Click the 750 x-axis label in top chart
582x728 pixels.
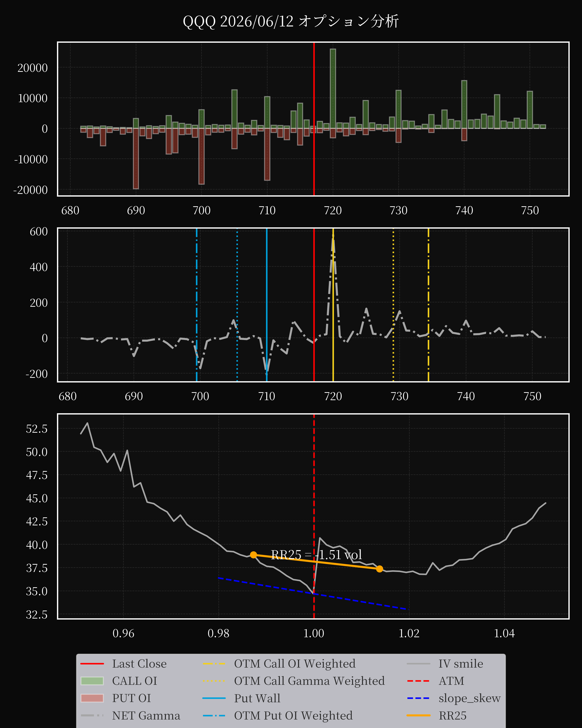coord(530,211)
